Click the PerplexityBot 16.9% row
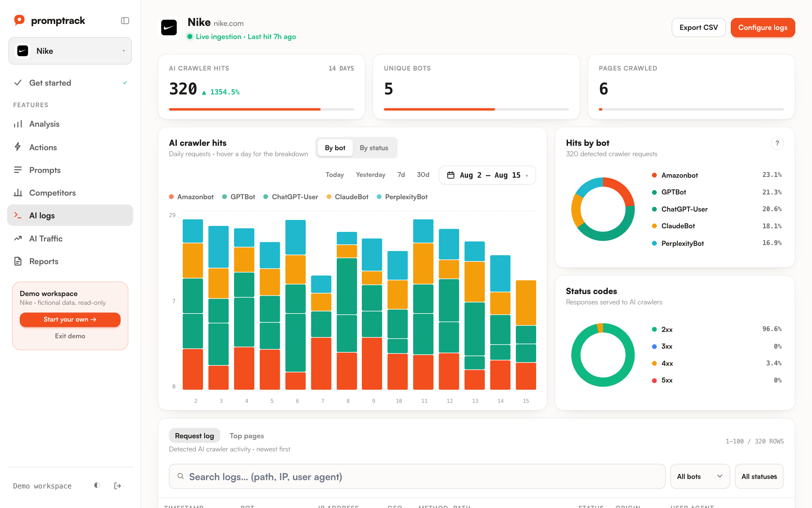812x508 pixels. point(716,243)
